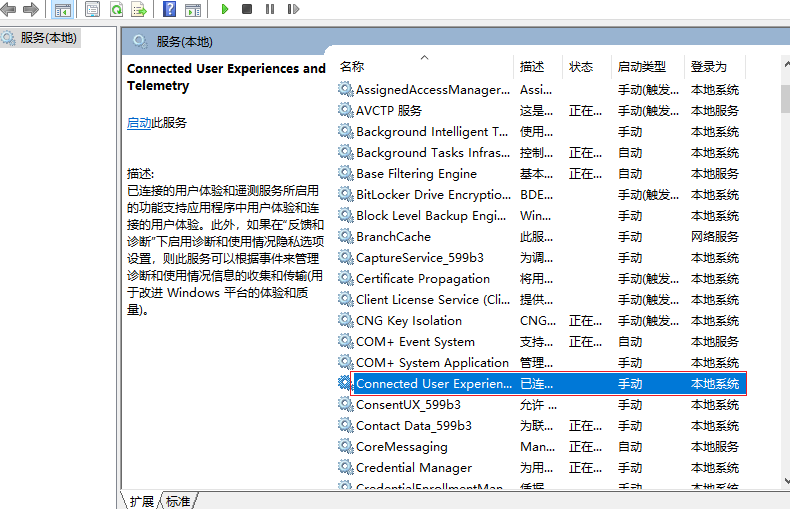Click the Refresh toolbar icon
The width and height of the screenshot is (790, 509).
click(116, 9)
